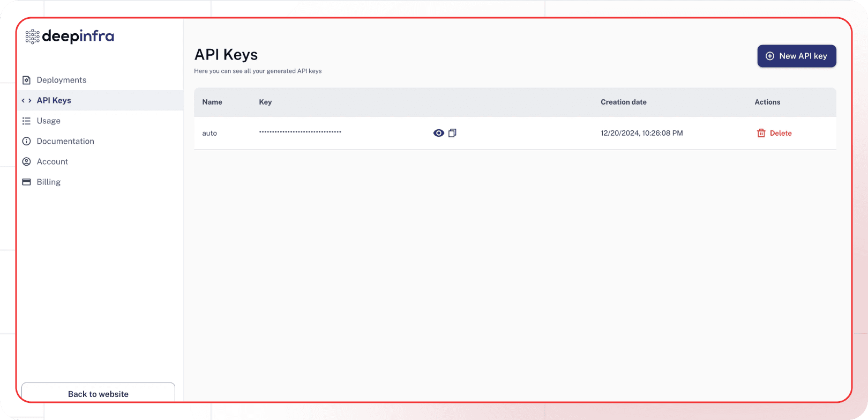Delete the auto API key
868x420 pixels.
click(x=780, y=133)
